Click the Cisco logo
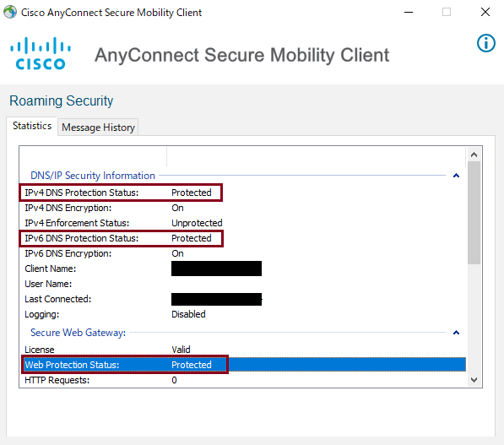The image size is (504, 445). 41,54
